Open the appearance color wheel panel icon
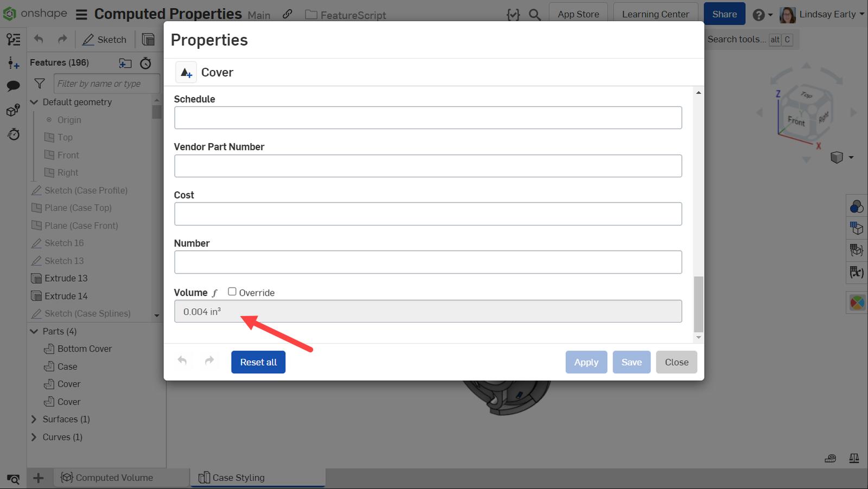The width and height of the screenshot is (868, 489). point(857,302)
